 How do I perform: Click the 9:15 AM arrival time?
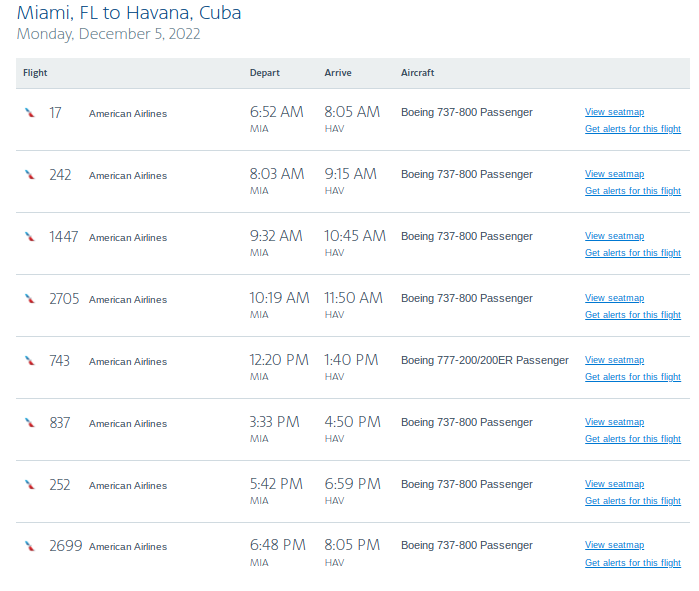(x=350, y=174)
